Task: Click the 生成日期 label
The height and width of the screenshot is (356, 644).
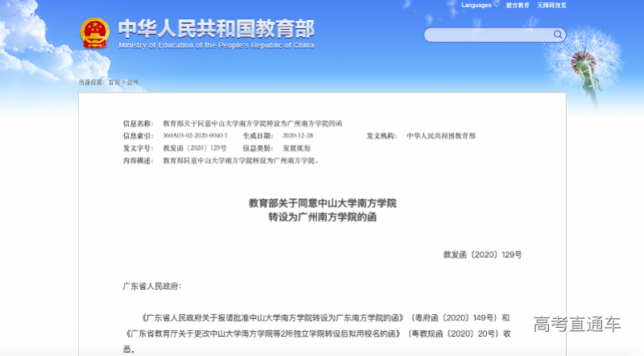Action: [258, 135]
